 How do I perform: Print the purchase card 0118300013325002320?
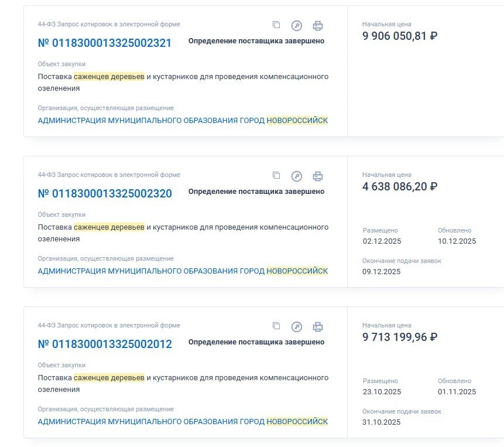317,176
